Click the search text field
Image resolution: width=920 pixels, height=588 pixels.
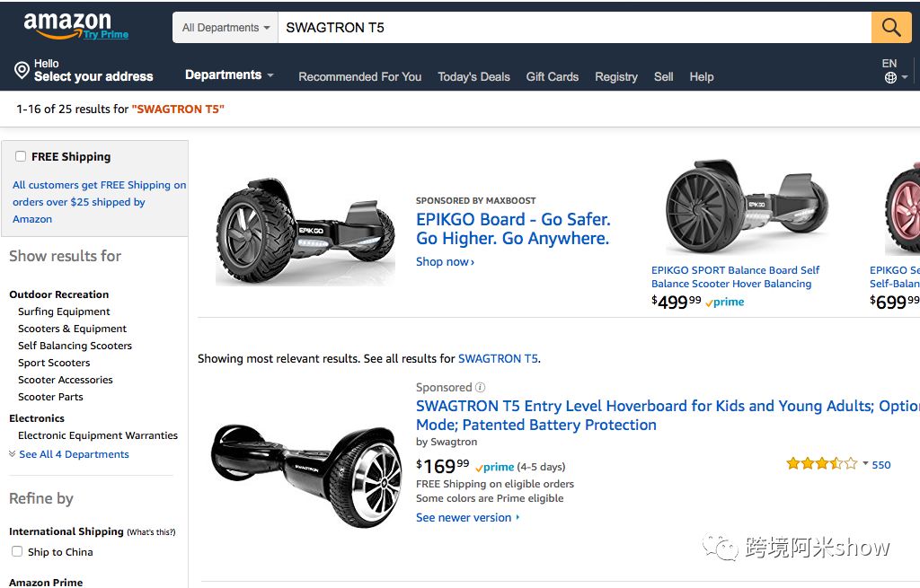(575, 28)
